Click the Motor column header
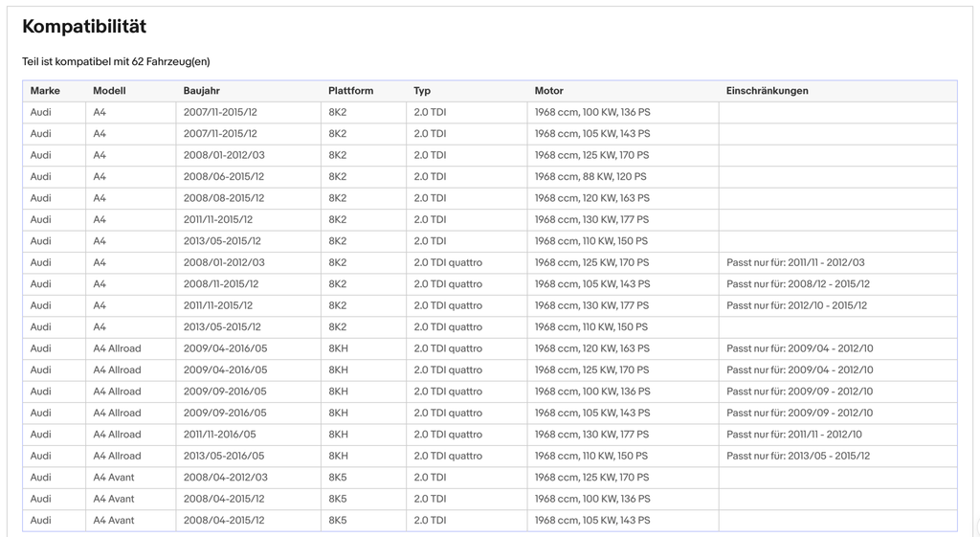The image size is (980, 537). (x=548, y=91)
